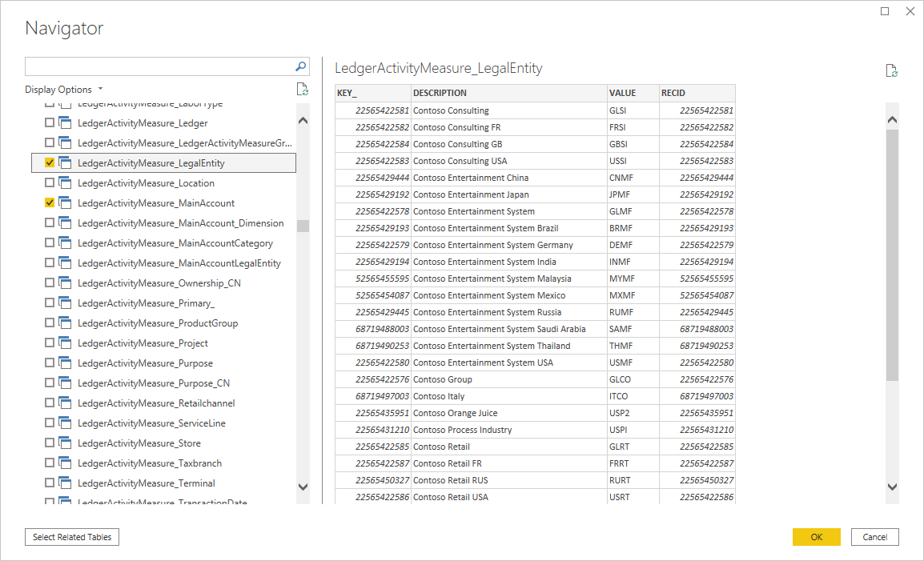Check LedgerActivityMeasure_Location checkbox
Image resolution: width=924 pixels, height=561 pixels.
pos(50,182)
